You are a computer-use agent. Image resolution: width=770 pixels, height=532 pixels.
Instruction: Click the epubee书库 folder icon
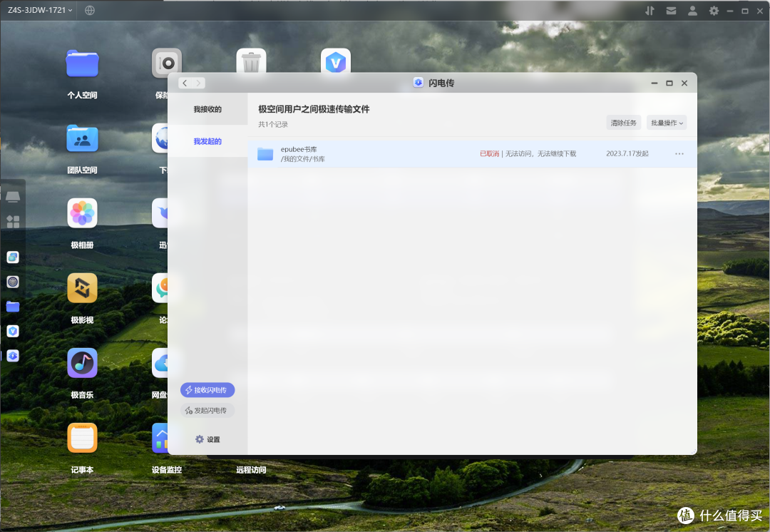[265, 154]
